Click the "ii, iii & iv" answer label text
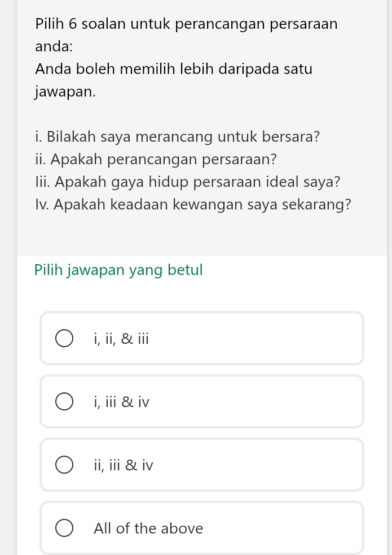The width and height of the screenshot is (392, 555). click(x=124, y=465)
